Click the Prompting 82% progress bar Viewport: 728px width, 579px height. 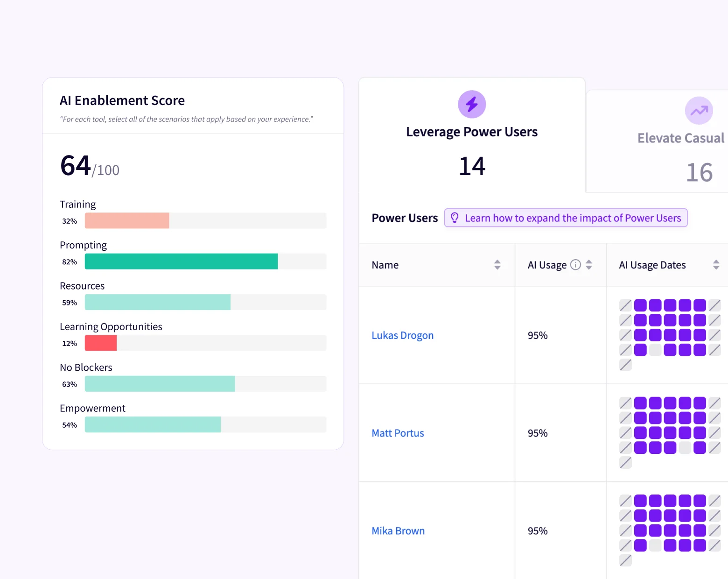(181, 261)
